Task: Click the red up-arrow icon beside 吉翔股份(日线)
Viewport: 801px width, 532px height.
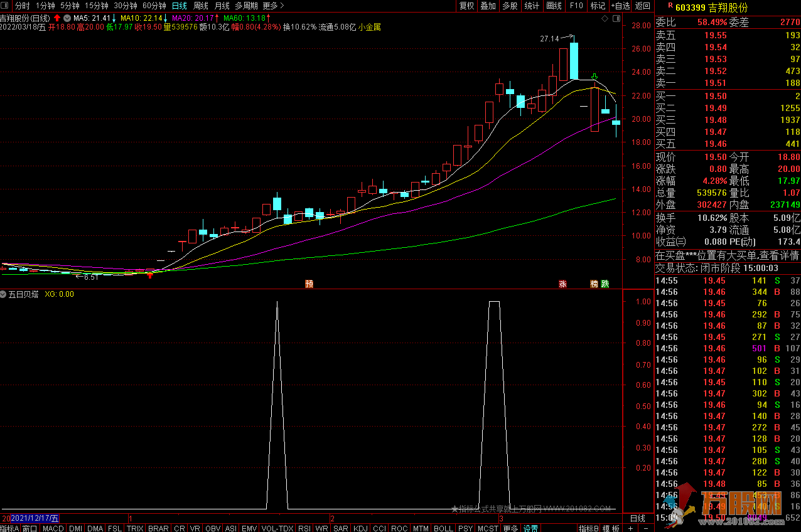Action: click(x=57, y=18)
